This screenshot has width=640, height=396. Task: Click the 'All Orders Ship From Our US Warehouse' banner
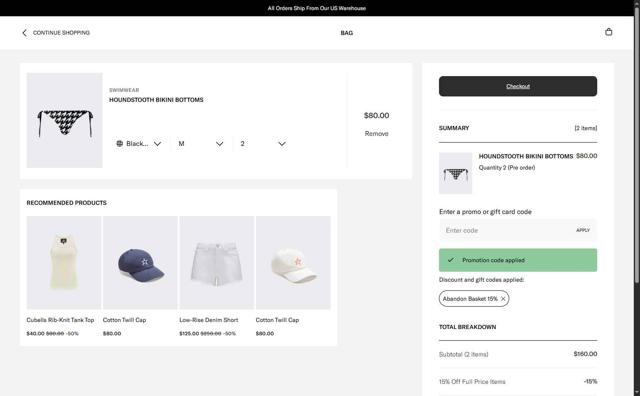pyautogui.click(x=317, y=8)
